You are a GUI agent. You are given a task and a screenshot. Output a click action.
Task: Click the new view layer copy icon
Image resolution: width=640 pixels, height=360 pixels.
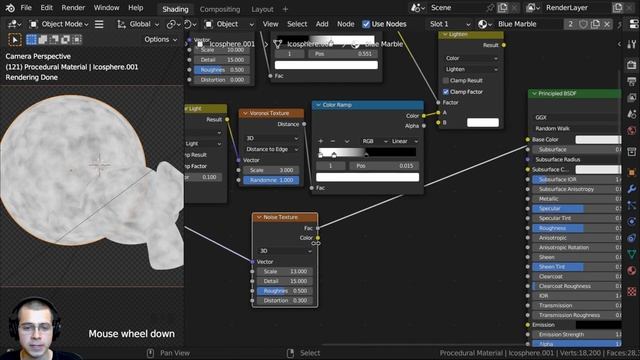coord(618,8)
